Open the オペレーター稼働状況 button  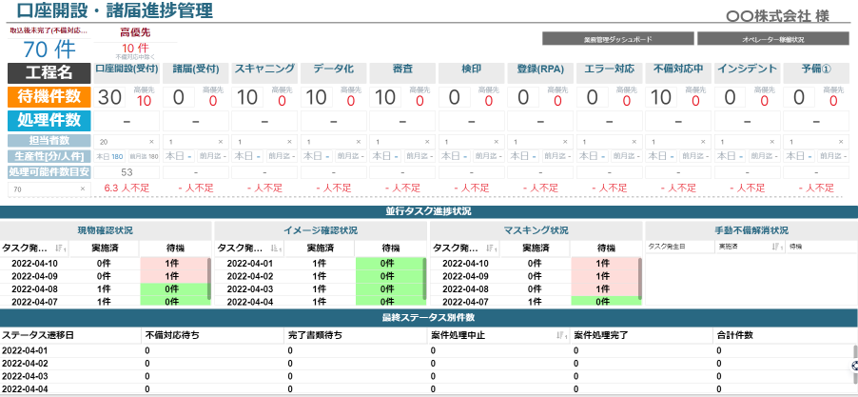pyautogui.click(x=773, y=39)
